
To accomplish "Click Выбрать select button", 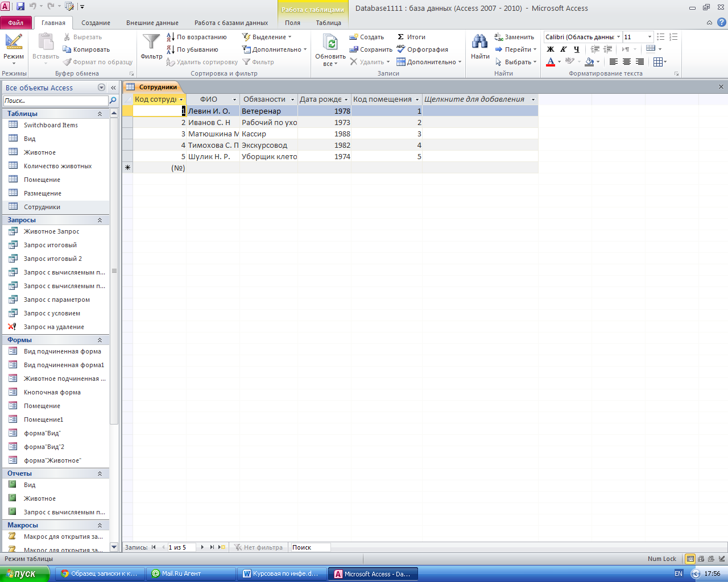I will [515, 62].
